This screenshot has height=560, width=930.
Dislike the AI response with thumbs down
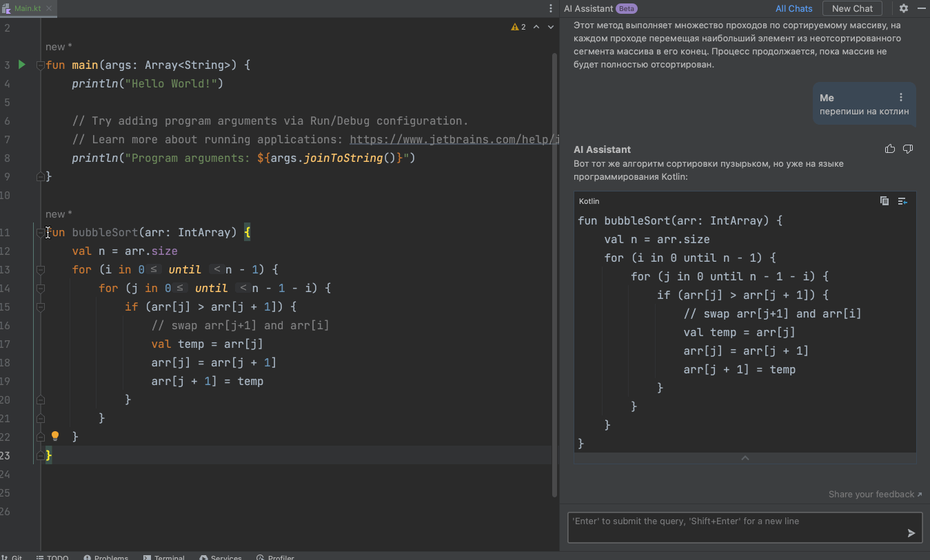coord(908,149)
